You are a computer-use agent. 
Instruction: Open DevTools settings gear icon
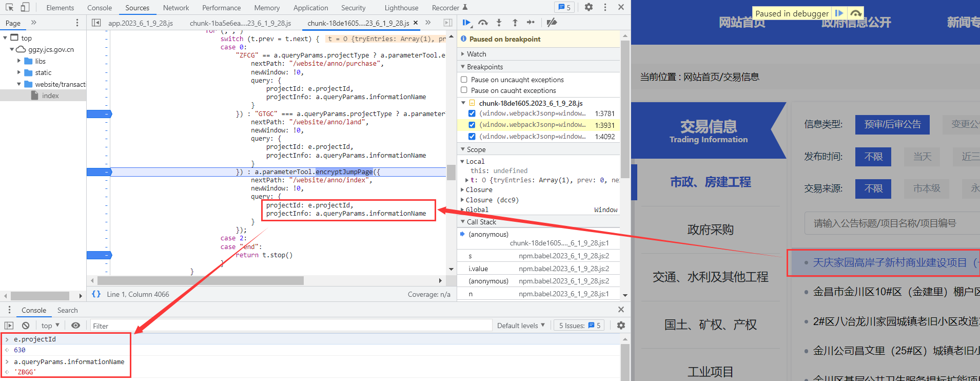click(x=589, y=7)
